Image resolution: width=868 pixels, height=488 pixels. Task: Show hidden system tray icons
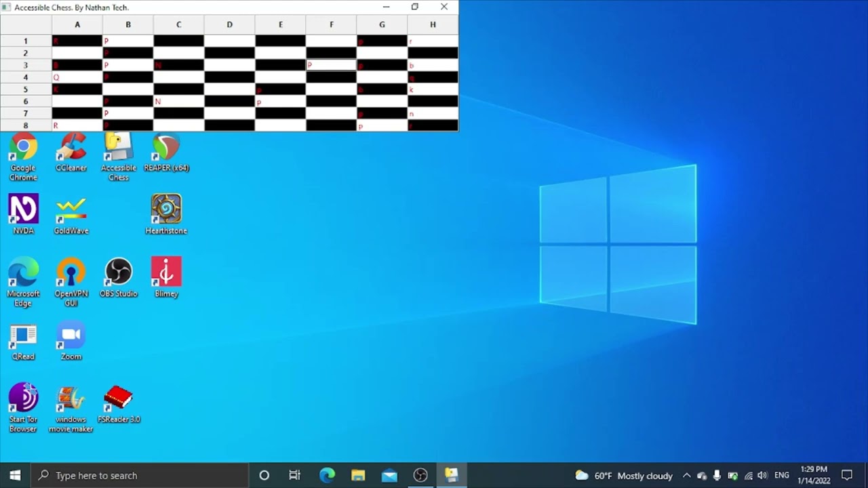tap(686, 475)
